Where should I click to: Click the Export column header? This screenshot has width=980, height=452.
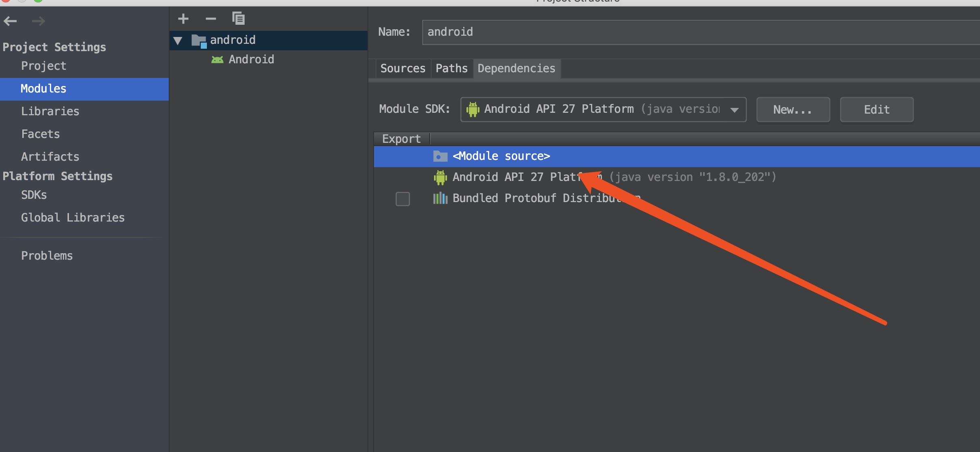(x=402, y=139)
